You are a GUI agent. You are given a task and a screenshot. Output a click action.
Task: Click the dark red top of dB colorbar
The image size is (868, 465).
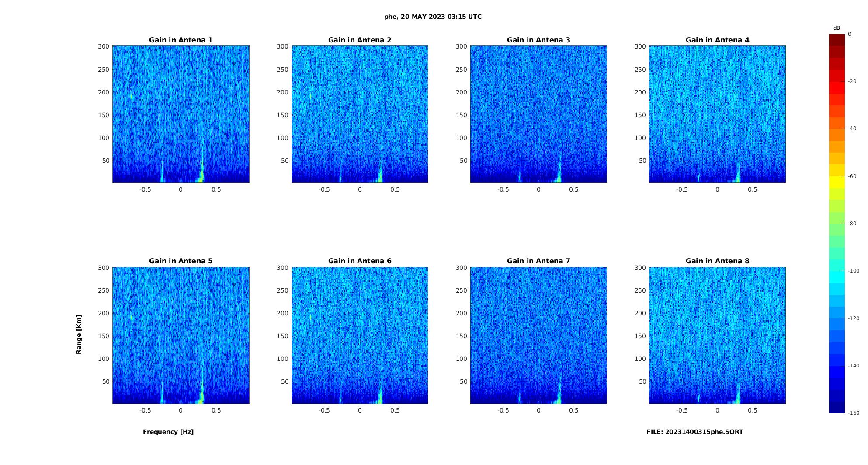(837, 40)
